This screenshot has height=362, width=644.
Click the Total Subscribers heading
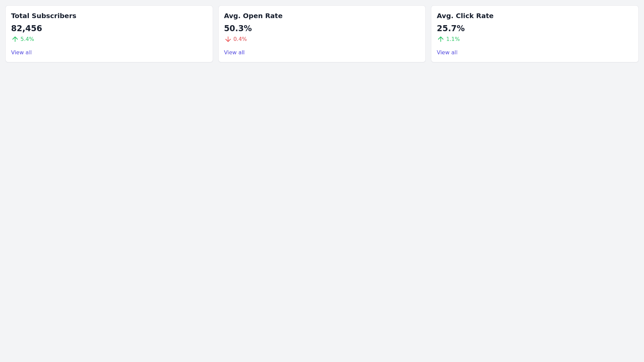[44, 16]
